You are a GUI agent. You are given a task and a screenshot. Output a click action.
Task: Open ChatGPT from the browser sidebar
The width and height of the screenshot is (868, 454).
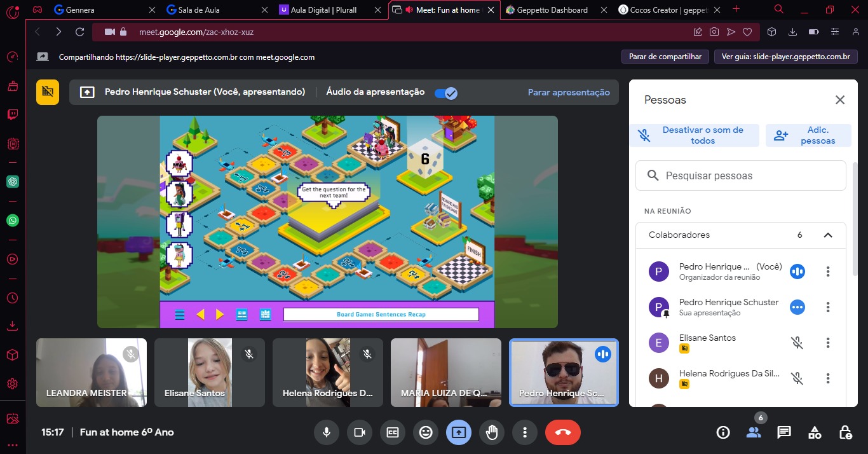[12, 182]
